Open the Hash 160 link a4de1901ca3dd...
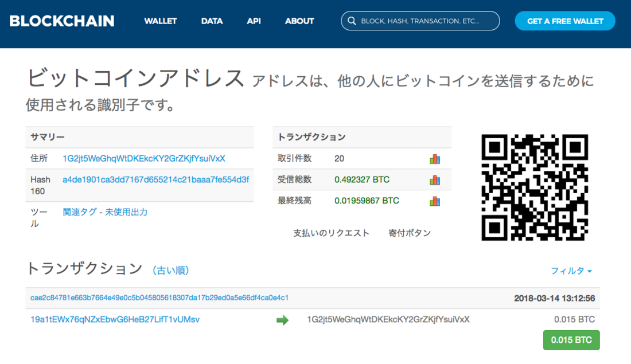Image resolution: width=631 pixels, height=364 pixels. [155, 179]
